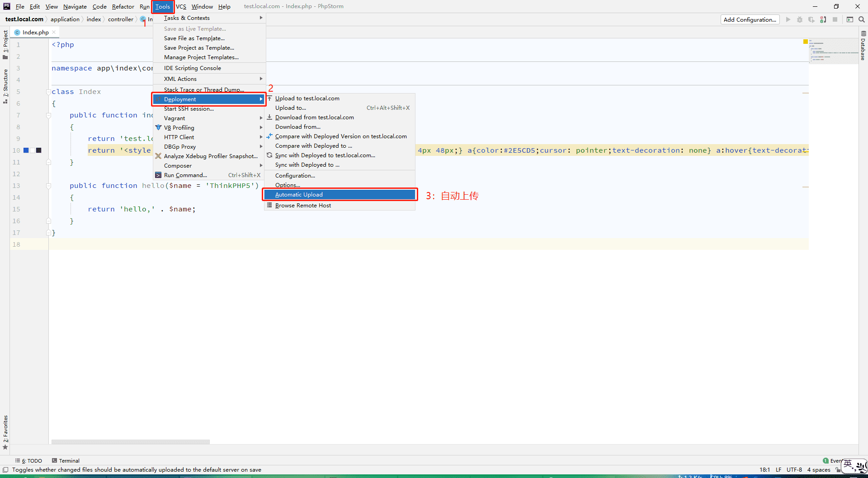Open the Terminal tool window

(x=66, y=460)
